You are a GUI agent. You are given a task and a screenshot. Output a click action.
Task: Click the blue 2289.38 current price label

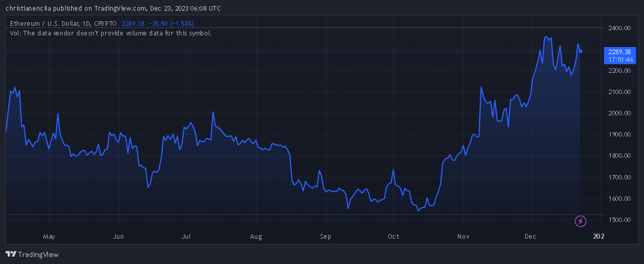coord(619,52)
